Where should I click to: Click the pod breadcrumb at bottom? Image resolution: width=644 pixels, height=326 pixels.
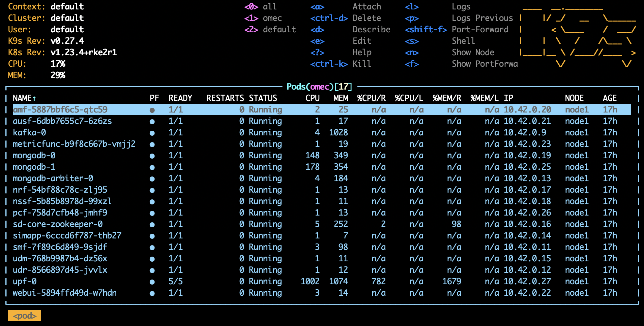[x=25, y=316]
